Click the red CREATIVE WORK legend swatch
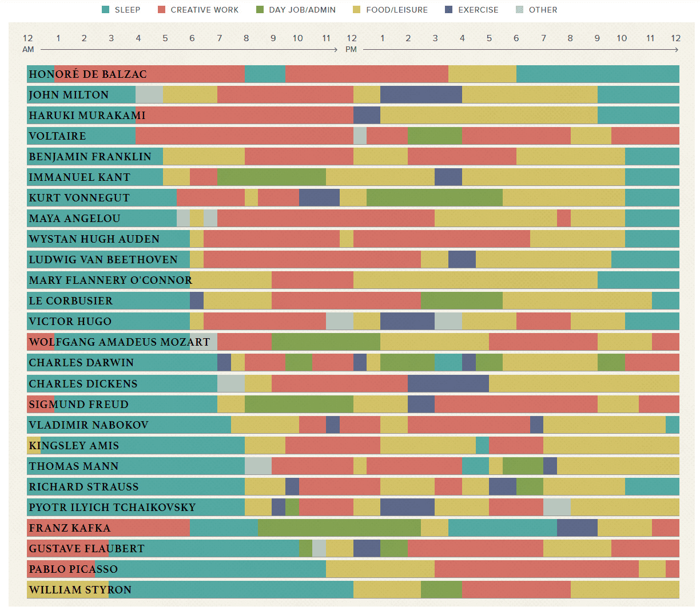Screen dimensions: 700x610 point(161,10)
